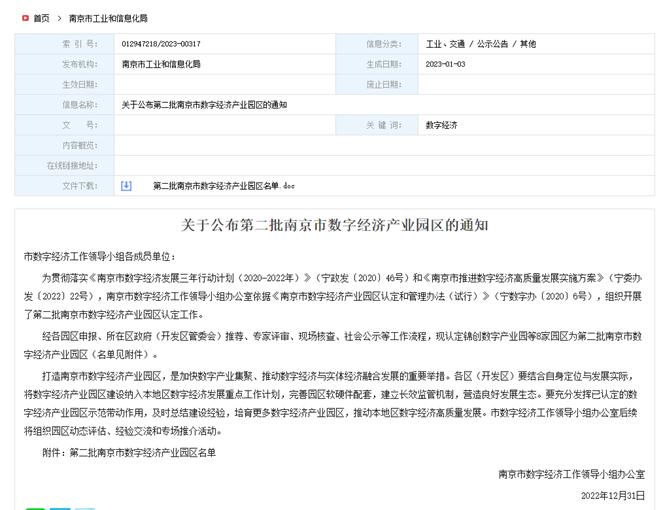Click the red home icon in breadcrumb
Image resolution: width=661 pixels, height=510 pixels.
(x=25, y=18)
